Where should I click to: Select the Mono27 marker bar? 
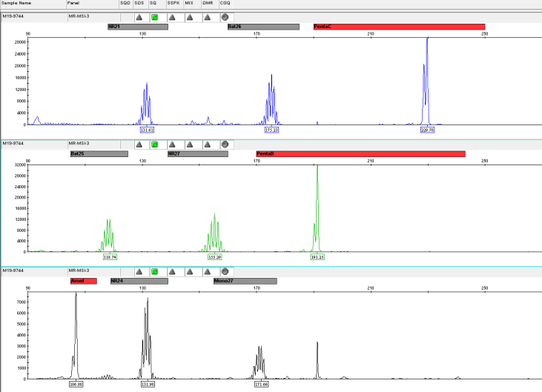point(245,282)
